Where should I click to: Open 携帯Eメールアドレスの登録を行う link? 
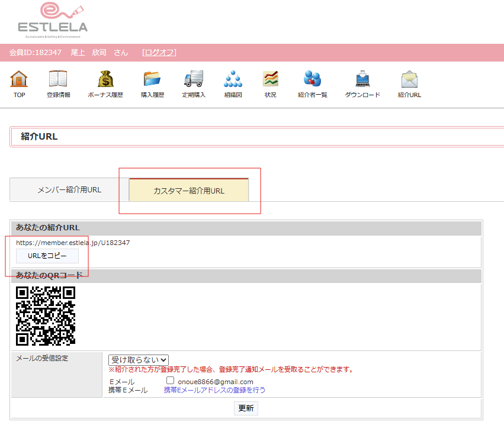[x=214, y=390]
